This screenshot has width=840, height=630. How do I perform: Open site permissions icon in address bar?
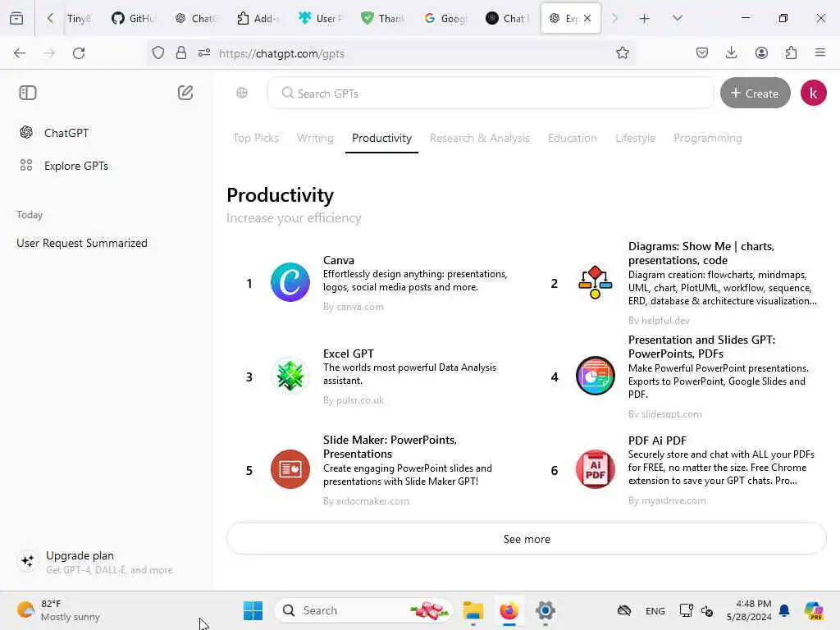coord(204,52)
